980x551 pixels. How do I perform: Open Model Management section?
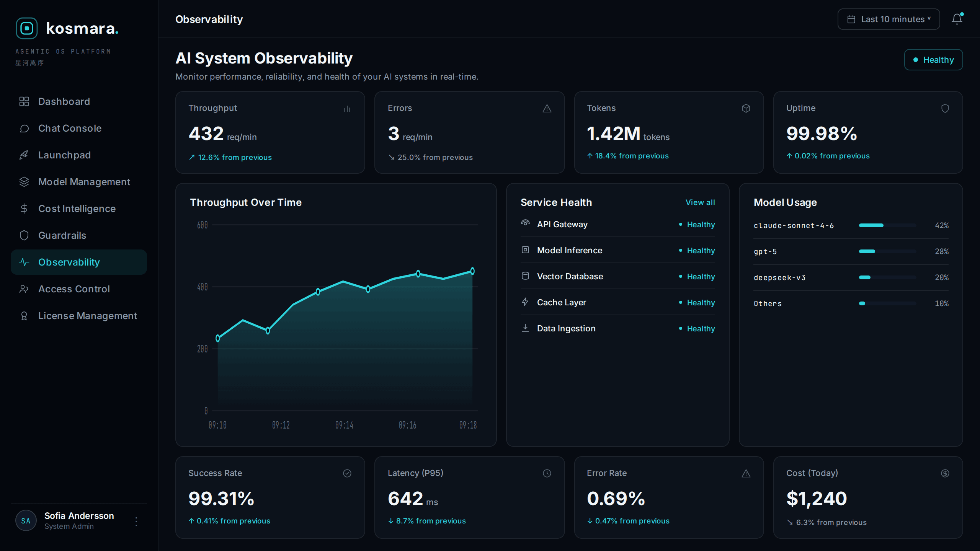[x=79, y=182]
